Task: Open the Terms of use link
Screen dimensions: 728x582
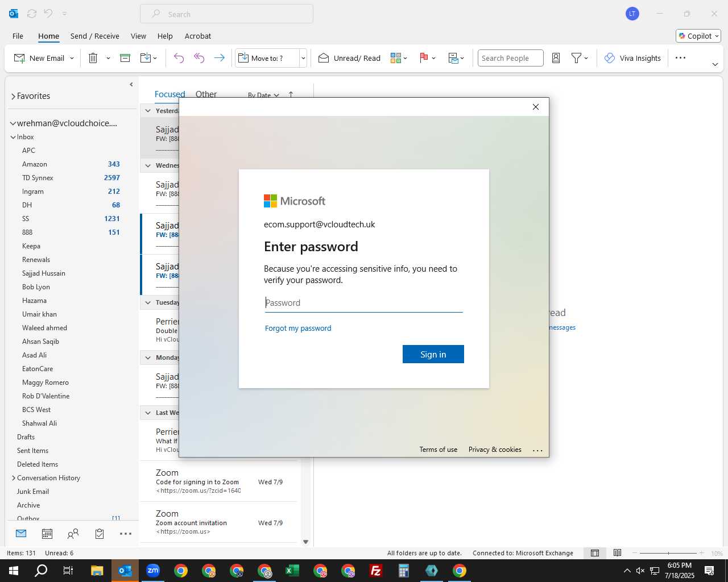Action: click(x=439, y=450)
